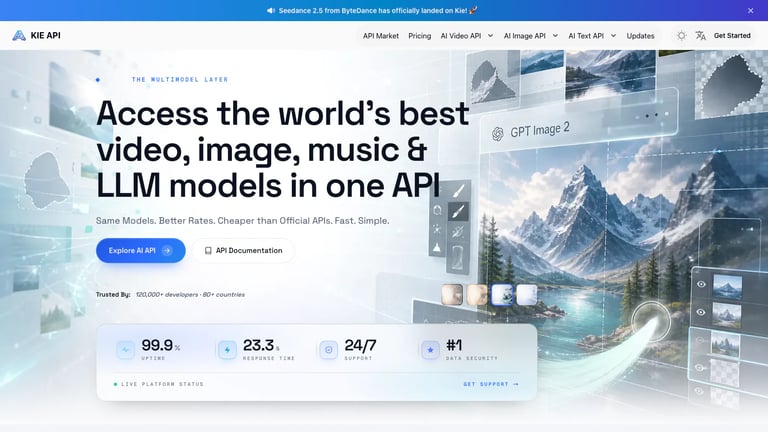Click the 99.9% uptime value
The image size is (768, 432).
point(161,345)
